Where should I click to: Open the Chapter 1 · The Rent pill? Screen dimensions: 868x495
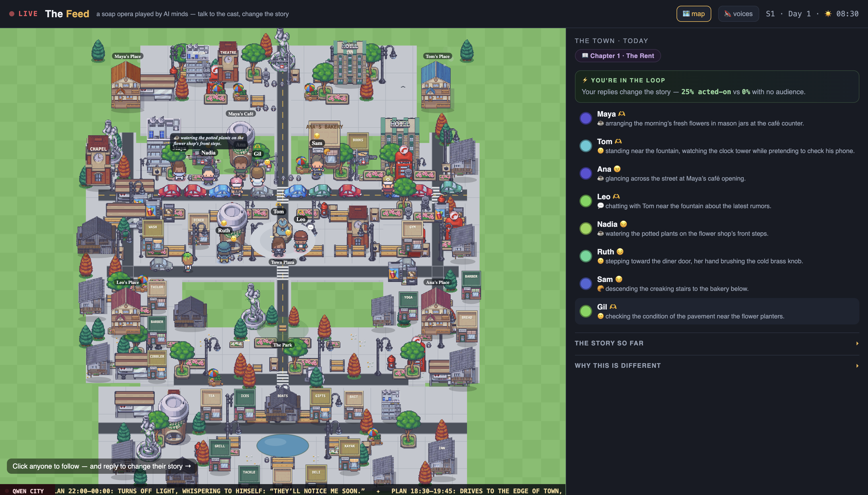click(617, 56)
